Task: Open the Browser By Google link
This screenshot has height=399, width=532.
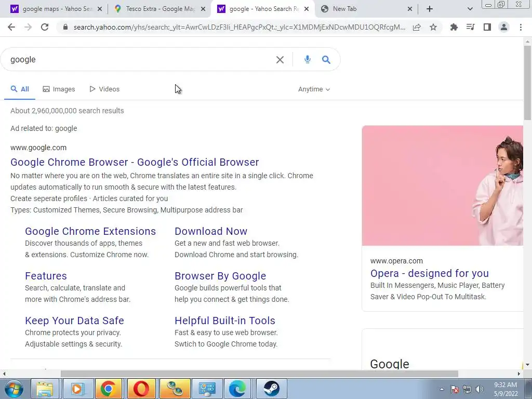Action: point(220,276)
